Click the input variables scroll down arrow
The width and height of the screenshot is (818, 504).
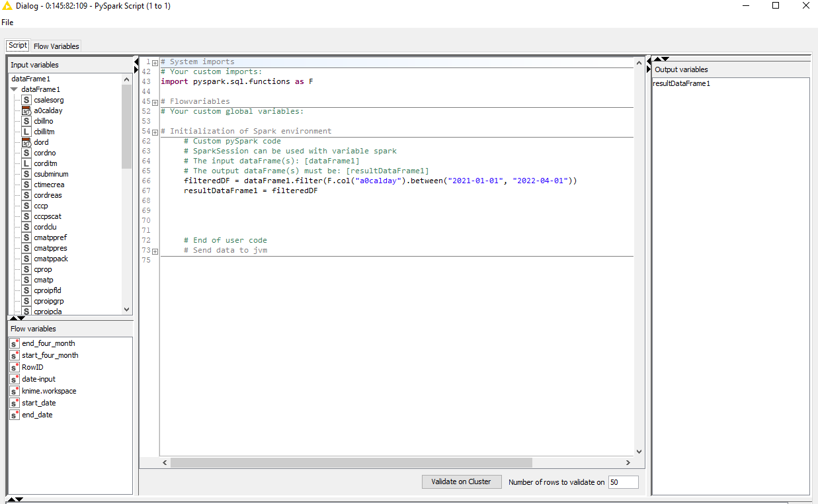pyautogui.click(x=127, y=310)
